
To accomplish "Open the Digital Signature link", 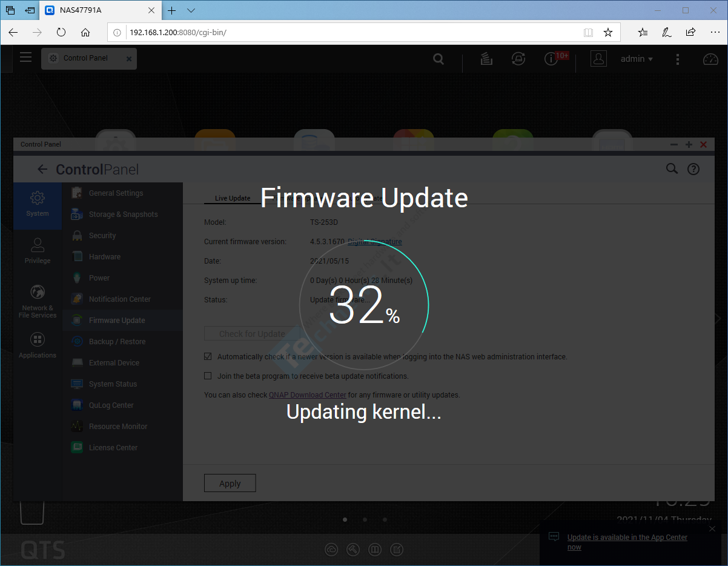I will [x=375, y=242].
